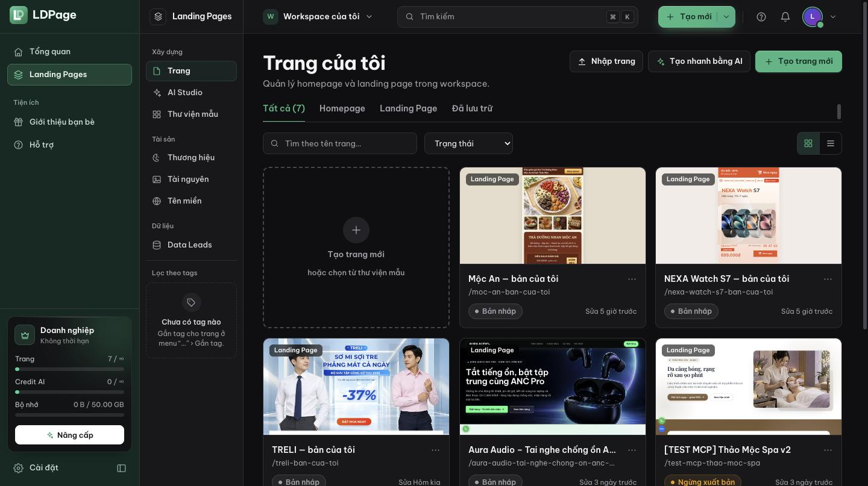Open Tổng quan from sidebar

69,52
